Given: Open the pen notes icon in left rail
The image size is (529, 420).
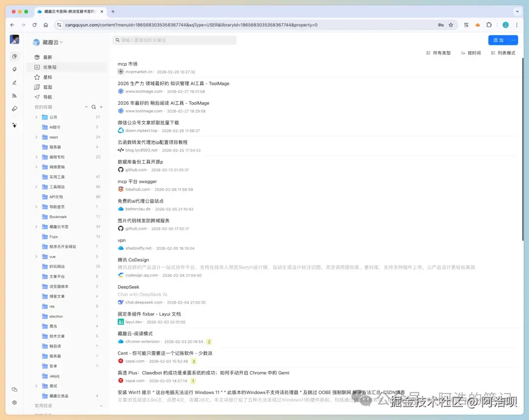Looking at the screenshot, I should coord(14,82).
